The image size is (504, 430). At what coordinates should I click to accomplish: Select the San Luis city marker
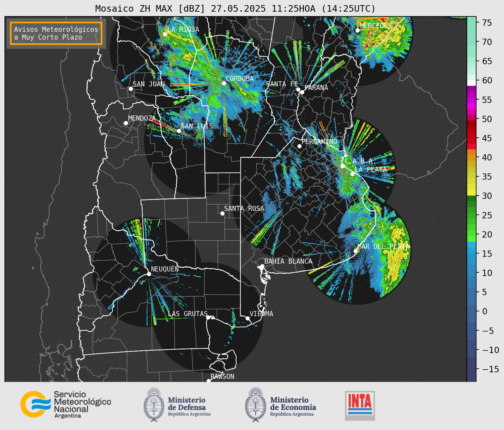click(179, 131)
